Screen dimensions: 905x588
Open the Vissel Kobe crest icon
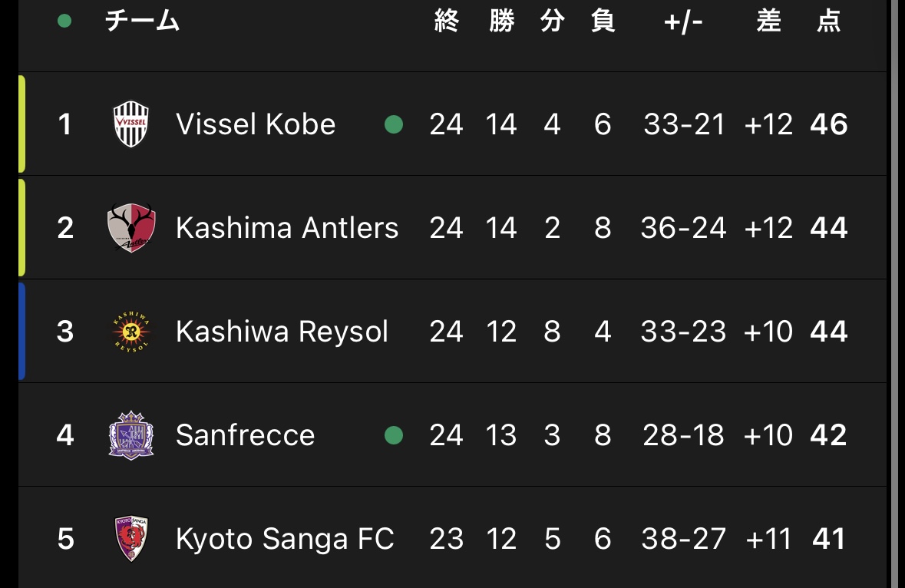point(131,124)
